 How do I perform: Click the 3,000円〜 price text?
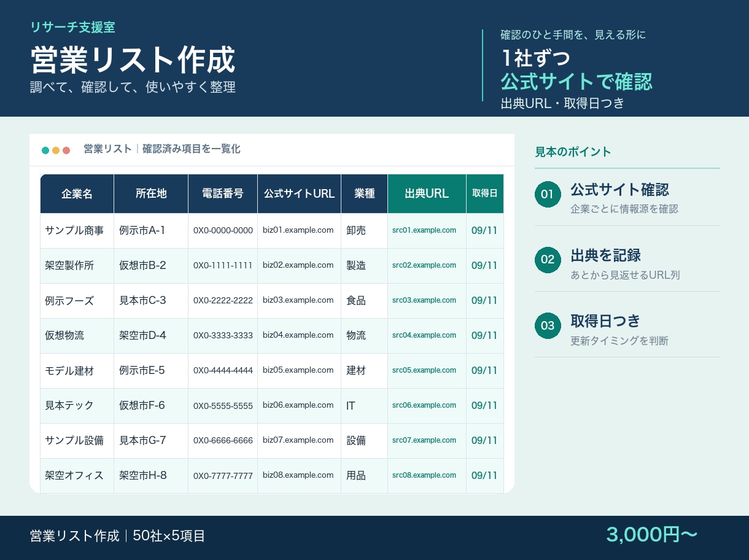tap(652, 534)
